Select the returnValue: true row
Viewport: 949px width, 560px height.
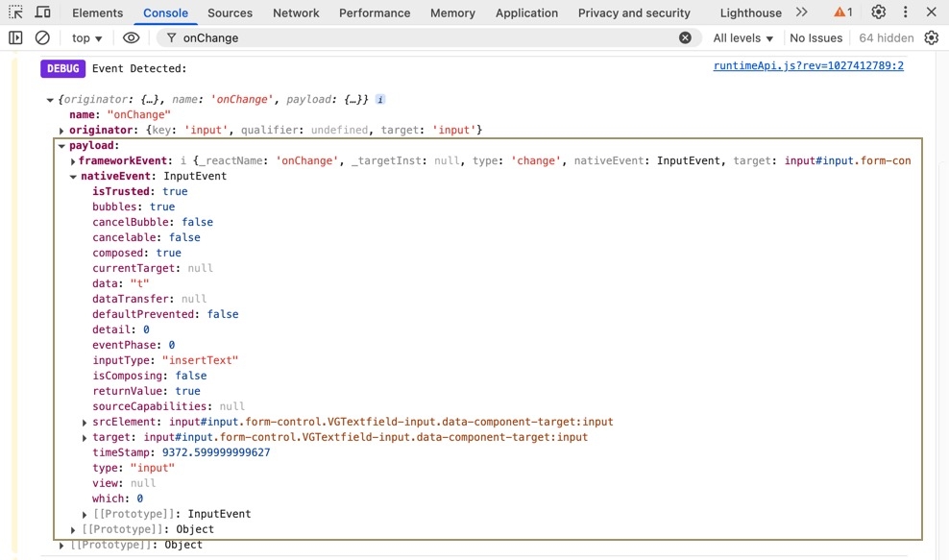tap(146, 391)
